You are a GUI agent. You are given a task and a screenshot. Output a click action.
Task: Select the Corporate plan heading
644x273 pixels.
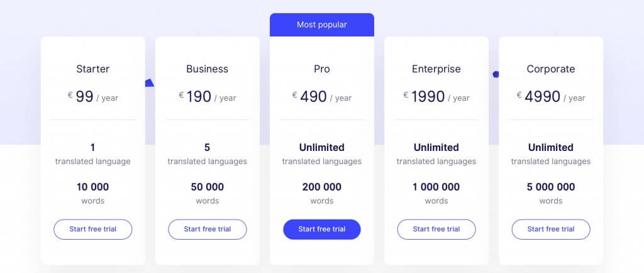[550, 69]
